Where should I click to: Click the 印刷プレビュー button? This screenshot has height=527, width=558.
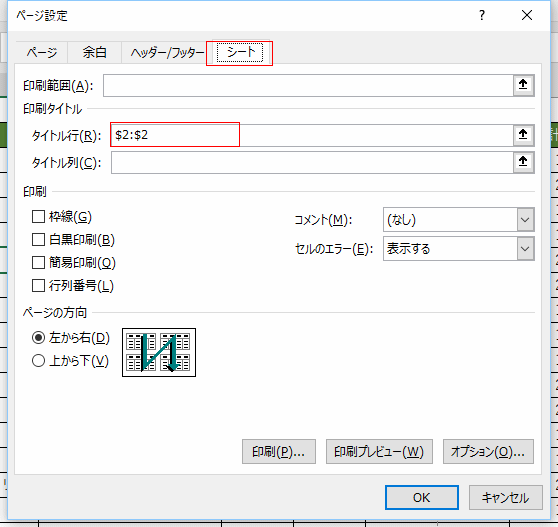pyautogui.click(x=379, y=452)
